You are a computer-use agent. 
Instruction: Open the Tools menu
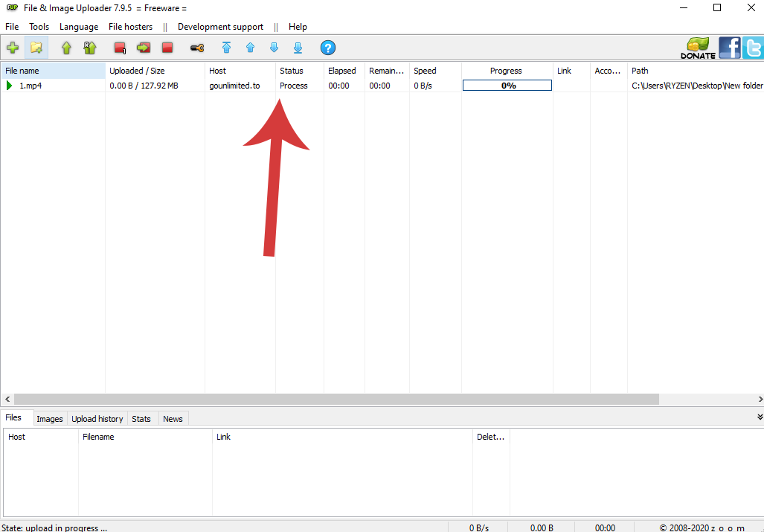click(x=39, y=27)
